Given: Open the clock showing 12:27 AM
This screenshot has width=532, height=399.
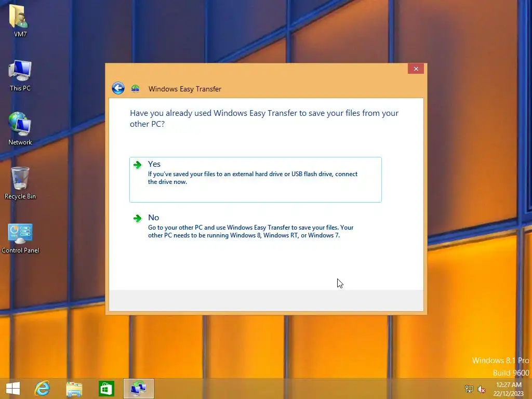Looking at the screenshot, I should point(509,389).
